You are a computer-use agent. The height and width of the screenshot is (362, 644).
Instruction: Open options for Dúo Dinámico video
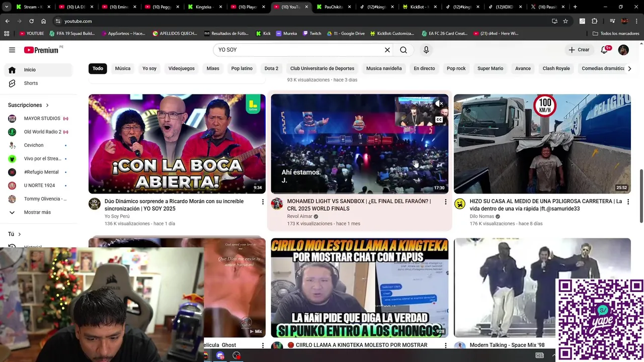262,202
